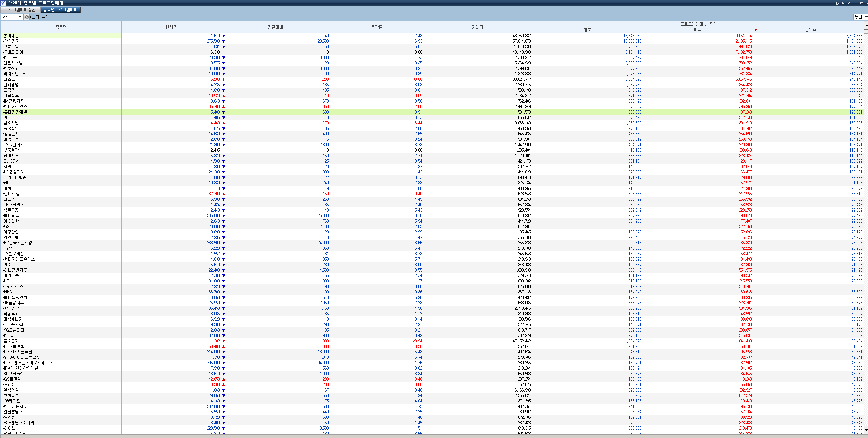Select the 금호타이어 stock row
The width and height of the screenshot is (868, 438).
point(432,52)
